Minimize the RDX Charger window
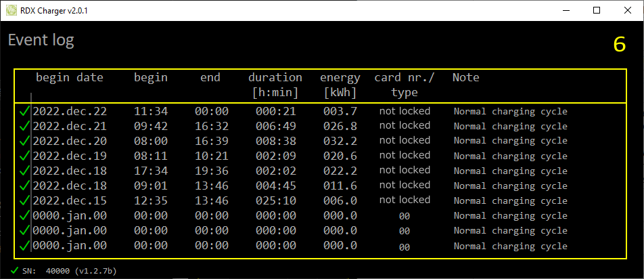This screenshot has width=644, height=279. pos(566,10)
